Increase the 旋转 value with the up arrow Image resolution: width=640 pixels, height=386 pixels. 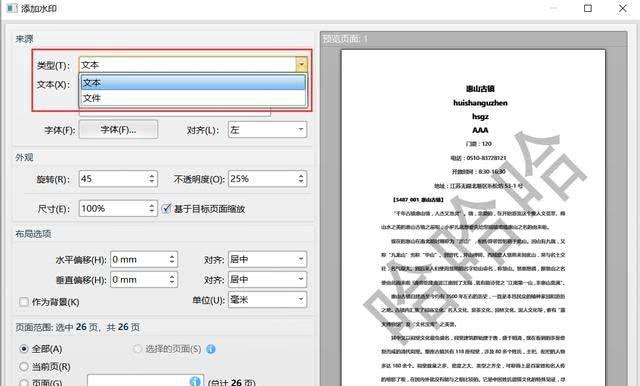(151, 175)
